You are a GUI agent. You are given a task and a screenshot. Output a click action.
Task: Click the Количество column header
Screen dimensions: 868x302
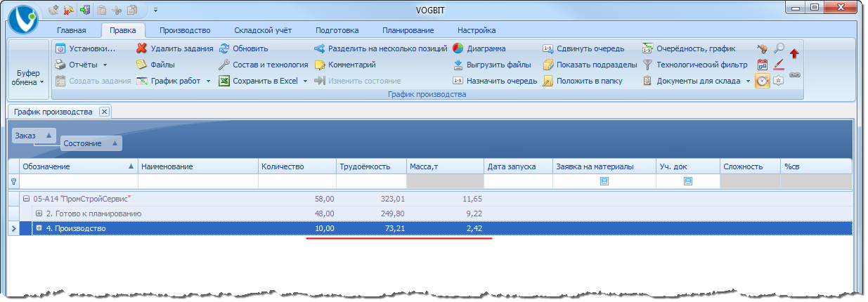(297, 166)
